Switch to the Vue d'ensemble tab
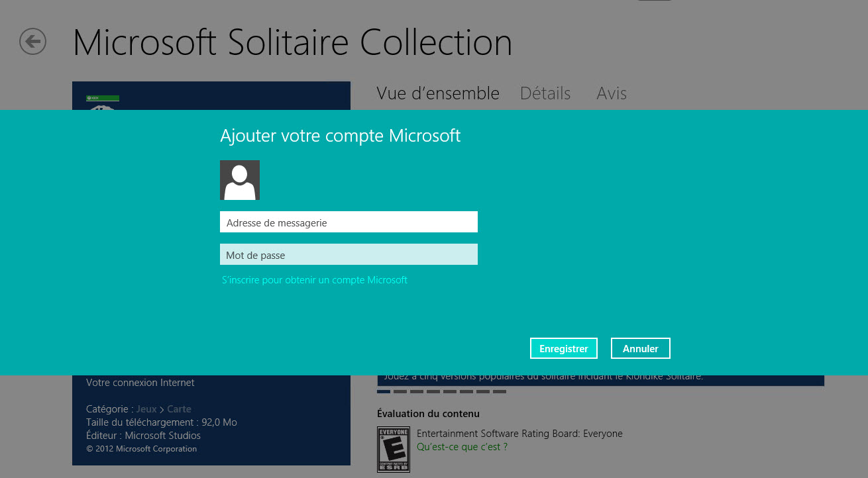Screen dimensions: 868x478 tap(438, 93)
